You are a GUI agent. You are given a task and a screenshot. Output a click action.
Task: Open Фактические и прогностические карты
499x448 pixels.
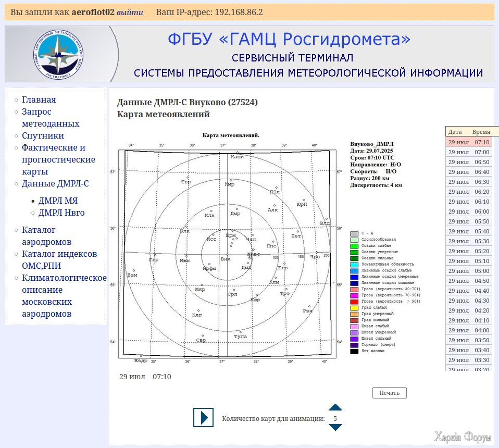pyautogui.click(x=58, y=159)
